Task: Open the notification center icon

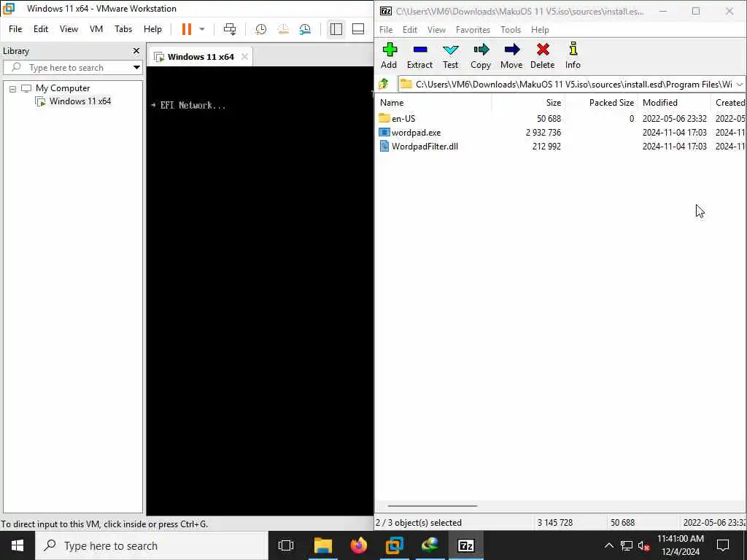Action: (723, 545)
